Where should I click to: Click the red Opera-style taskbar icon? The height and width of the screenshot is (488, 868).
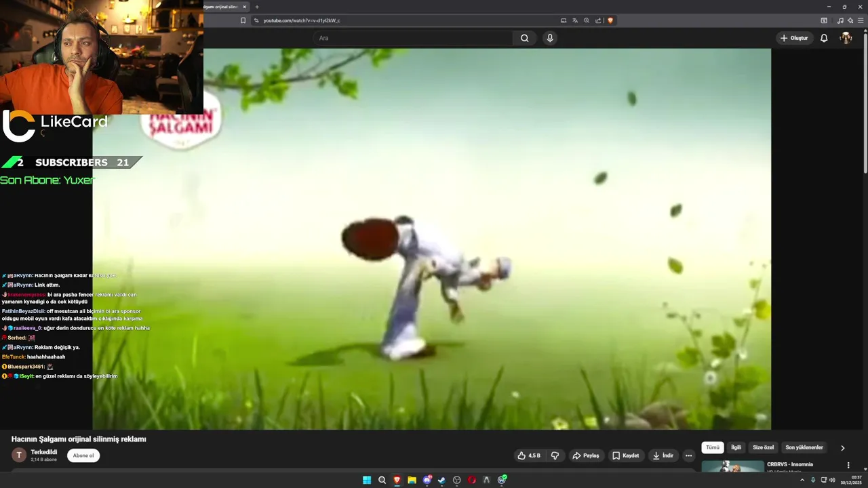point(472,480)
